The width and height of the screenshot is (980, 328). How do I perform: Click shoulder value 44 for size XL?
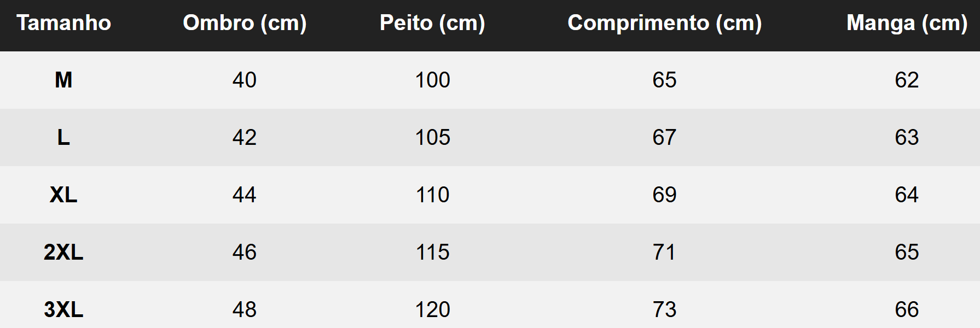tap(245, 195)
